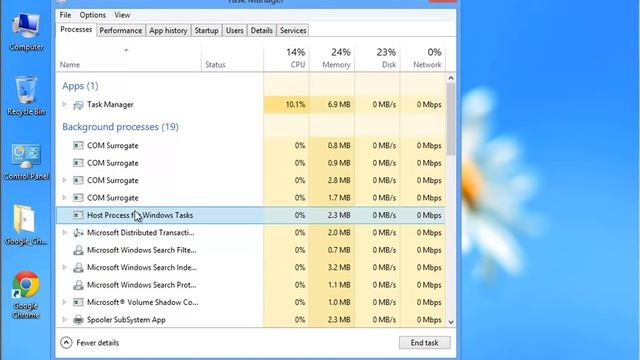
Task: Collapse view using the Fewer details arrow icon
Action: [x=66, y=342]
